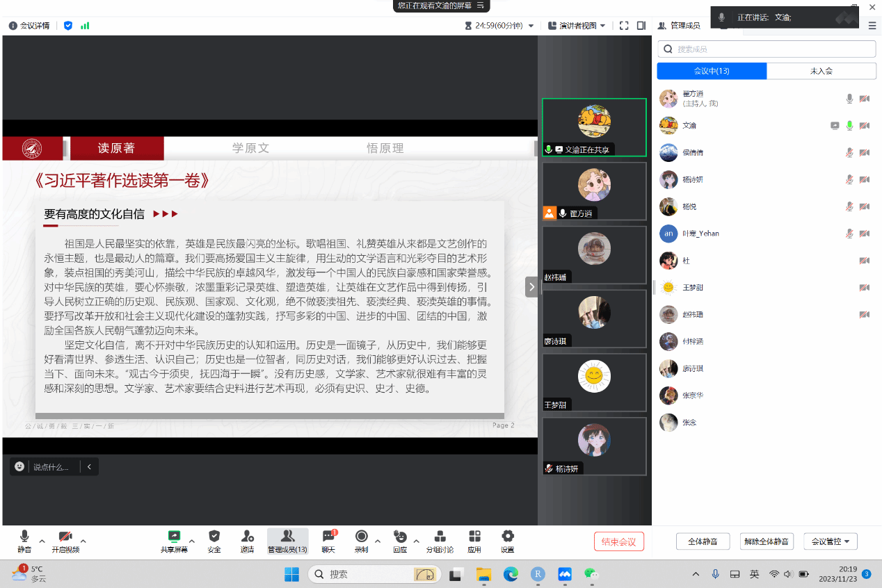Select the 会议中(13) tab
882x588 pixels.
coord(712,71)
